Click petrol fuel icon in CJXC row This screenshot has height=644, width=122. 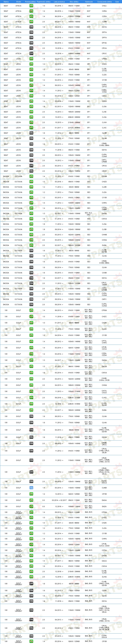pos(31,128)
